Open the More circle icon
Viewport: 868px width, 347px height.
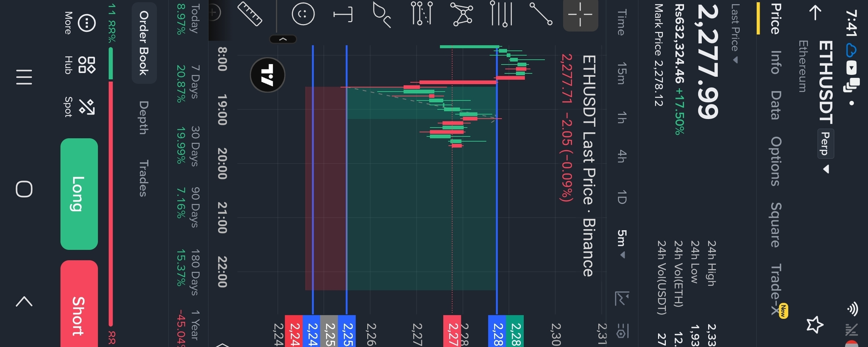[87, 23]
